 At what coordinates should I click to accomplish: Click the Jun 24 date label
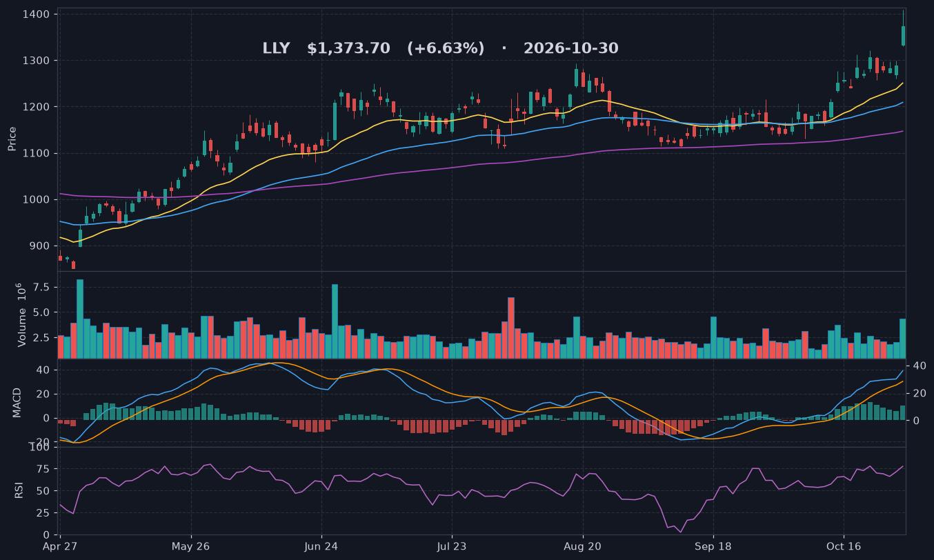coord(321,546)
